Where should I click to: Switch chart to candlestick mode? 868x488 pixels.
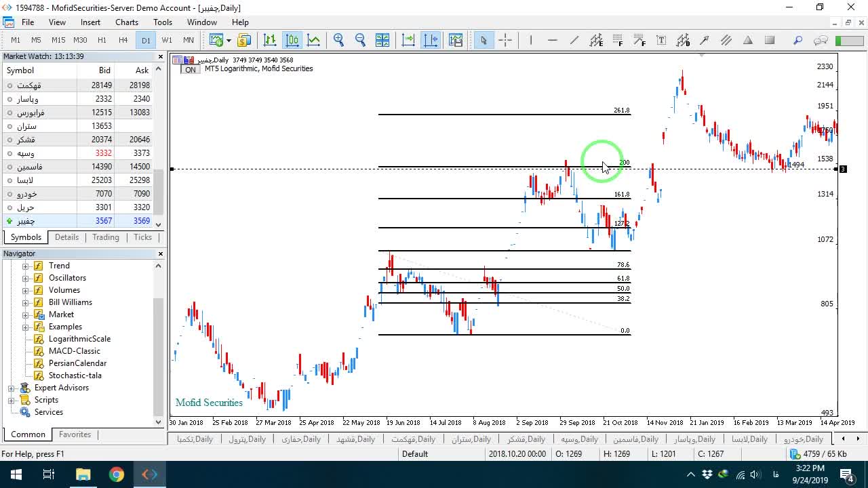(292, 40)
